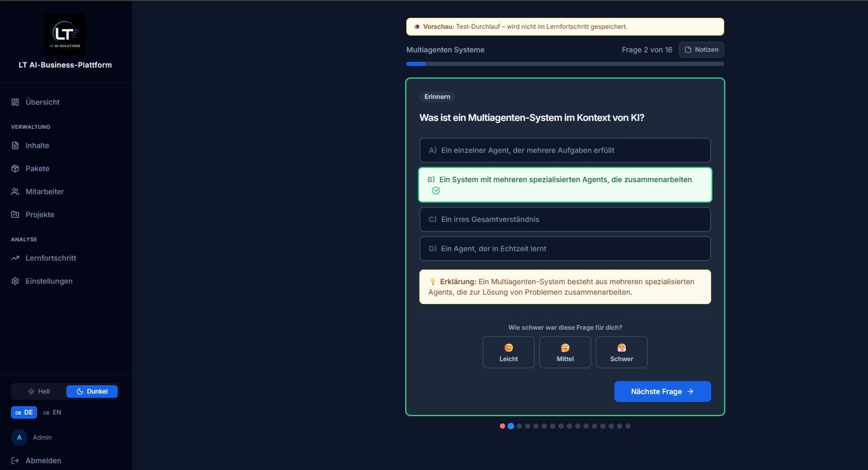Viewport: 868px width, 470px height.
Task: Jump to first red question dot
Action: 502,426
